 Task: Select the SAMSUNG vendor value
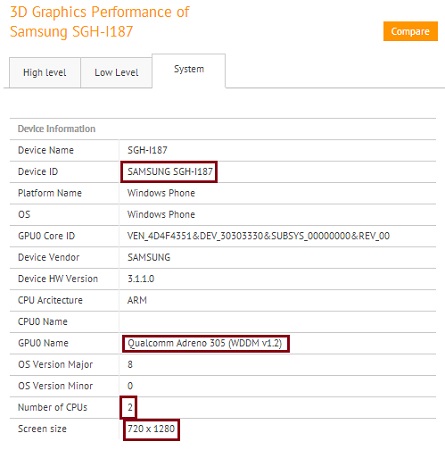pos(149,257)
